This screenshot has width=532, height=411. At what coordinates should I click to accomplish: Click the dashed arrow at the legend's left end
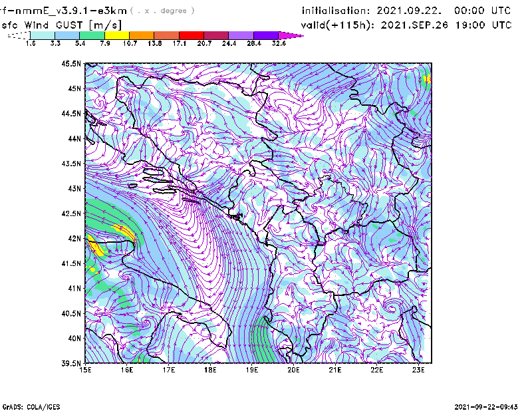click(x=17, y=36)
